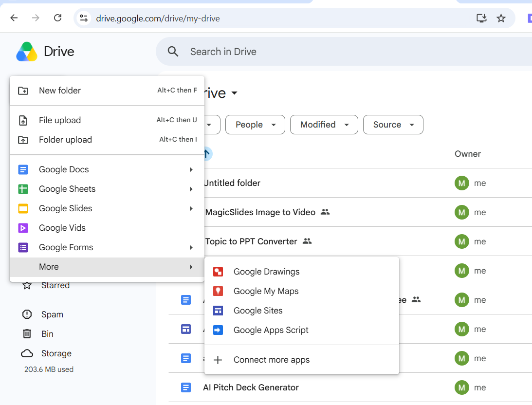Click the red Google Drawings icon
The image size is (532, 405).
[x=218, y=272]
